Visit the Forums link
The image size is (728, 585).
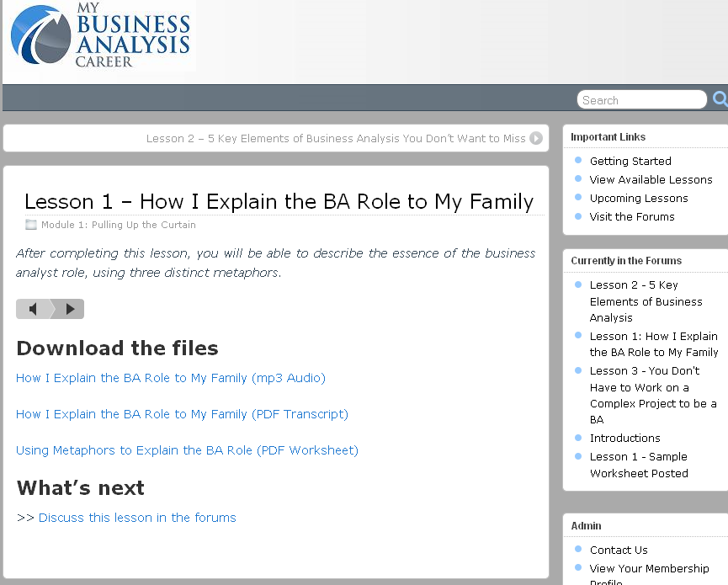point(632,216)
